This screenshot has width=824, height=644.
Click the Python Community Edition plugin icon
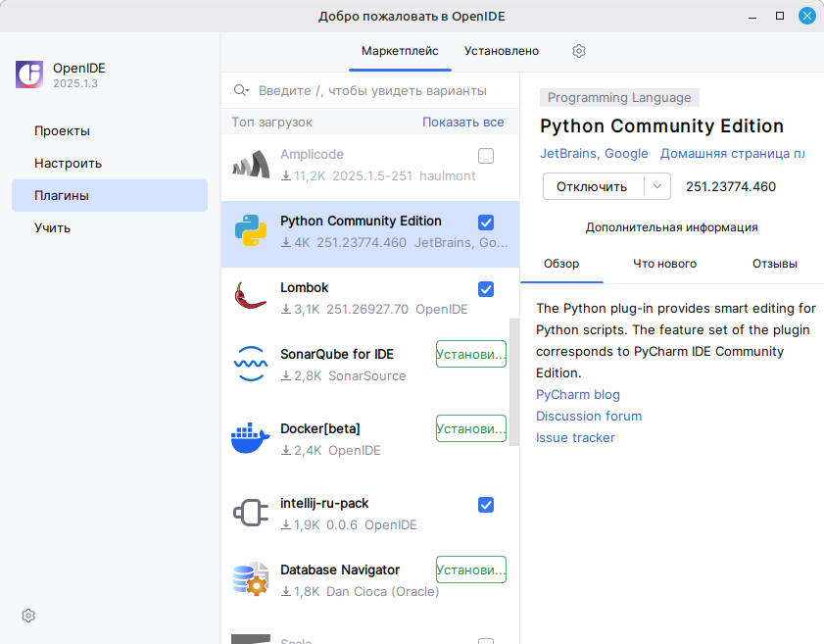pyautogui.click(x=251, y=230)
